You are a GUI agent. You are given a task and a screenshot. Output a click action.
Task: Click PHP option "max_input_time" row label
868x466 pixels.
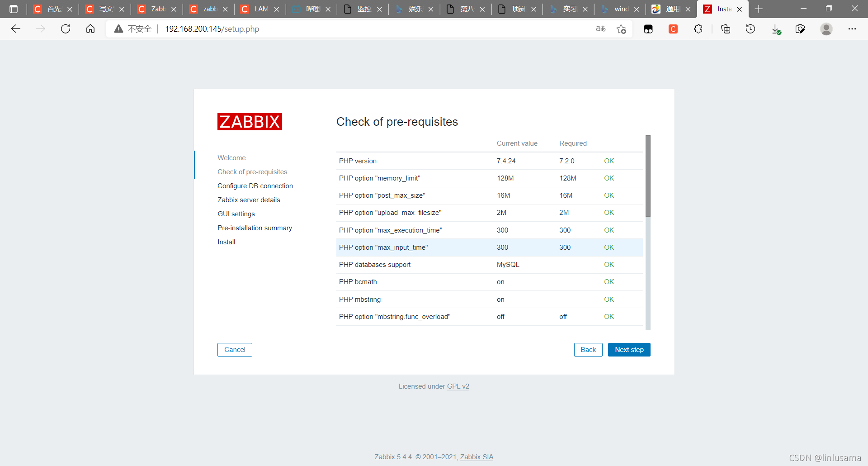[x=383, y=247]
